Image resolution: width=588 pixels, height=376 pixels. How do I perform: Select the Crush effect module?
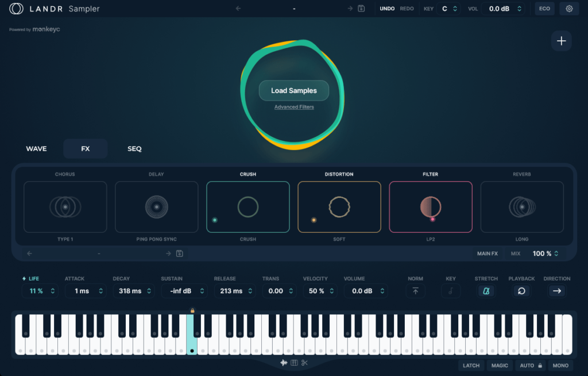tap(248, 207)
